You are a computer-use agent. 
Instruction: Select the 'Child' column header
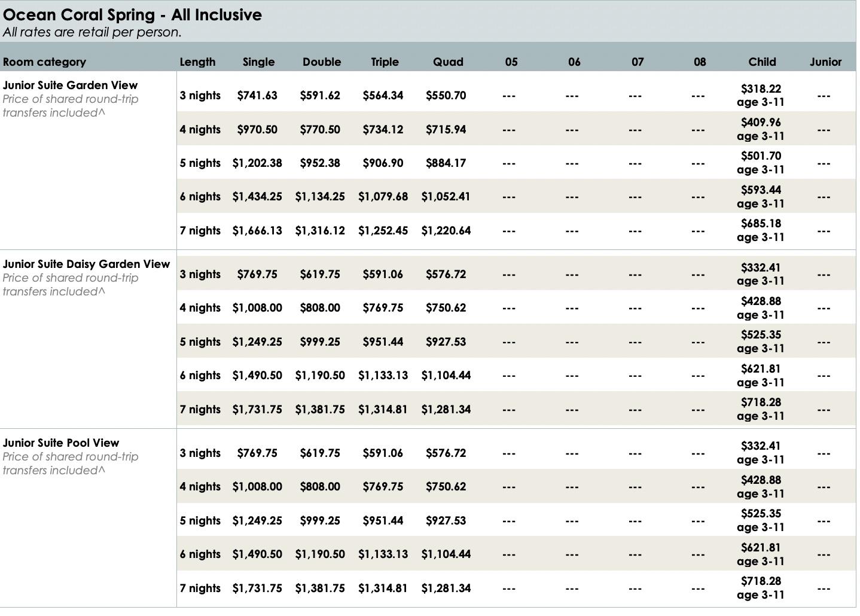click(762, 62)
